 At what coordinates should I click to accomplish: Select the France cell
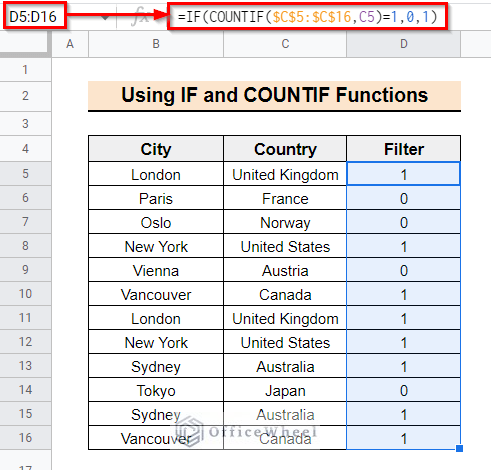click(x=285, y=198)
